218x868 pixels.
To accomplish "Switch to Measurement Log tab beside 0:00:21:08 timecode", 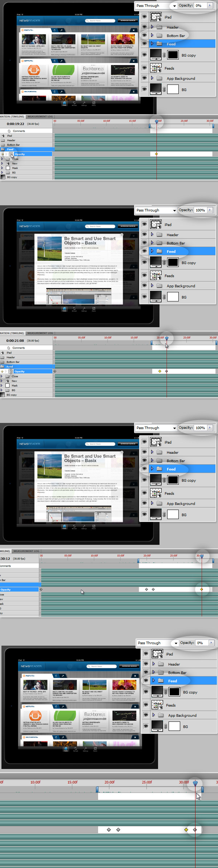I will [x=40, y=333].
